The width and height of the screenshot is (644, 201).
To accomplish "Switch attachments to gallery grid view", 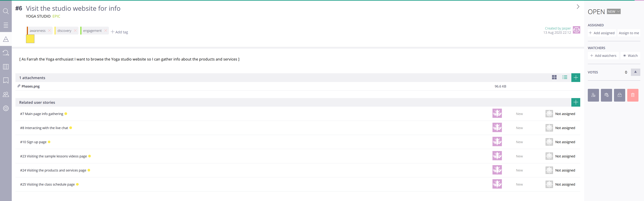I will (x=554, y=78).
